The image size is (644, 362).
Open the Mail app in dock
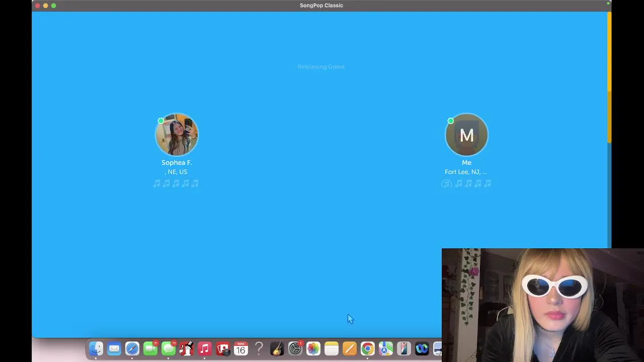point(114,348)
